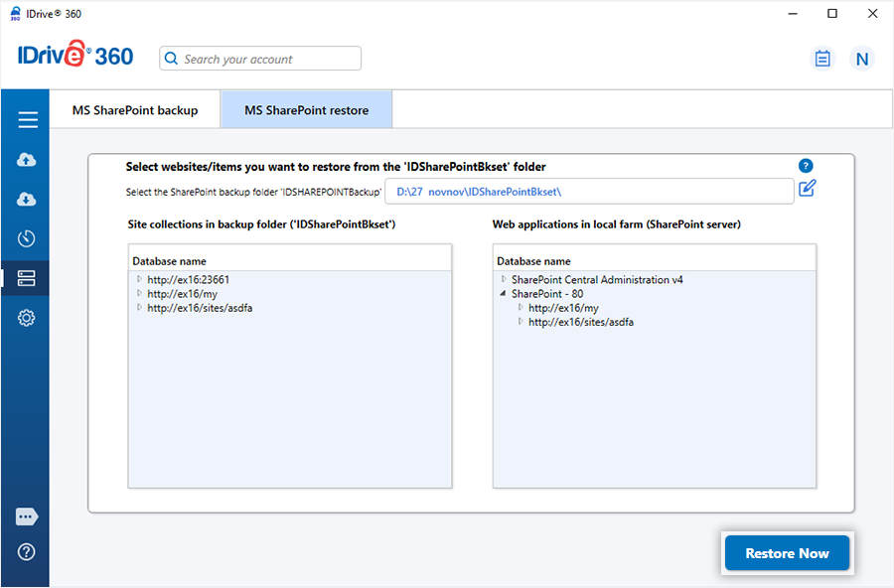This screenshot has height=588, width=894.
Task: Select the server backup sidebar icon
Action: click(x=27, y=278)
